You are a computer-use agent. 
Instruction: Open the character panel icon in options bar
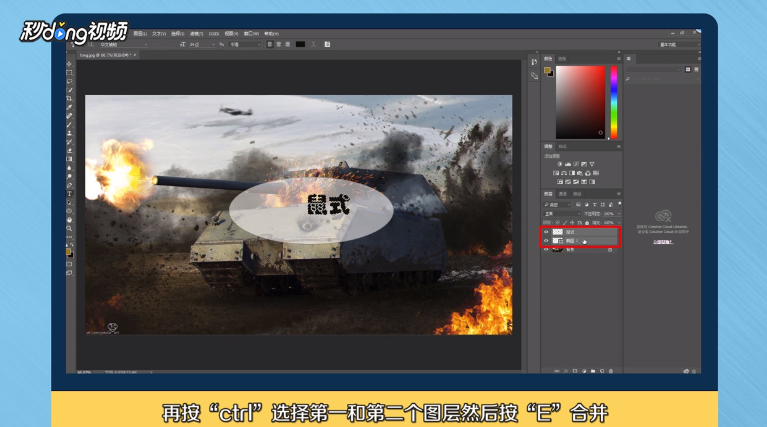coord(327,45)
